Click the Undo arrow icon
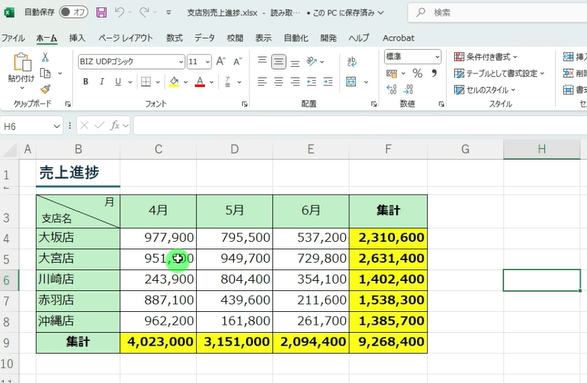This screenshot has height=383, width=587. tap(119, 12)
